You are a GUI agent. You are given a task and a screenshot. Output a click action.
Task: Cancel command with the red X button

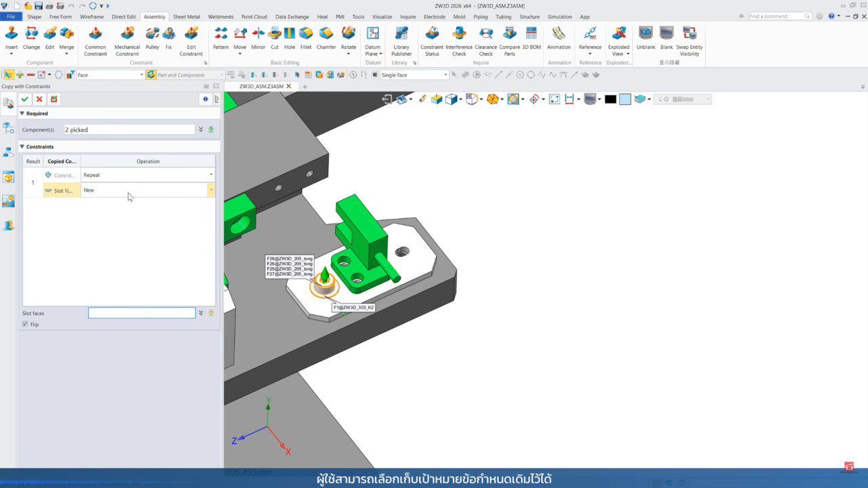tap(39, 100)
